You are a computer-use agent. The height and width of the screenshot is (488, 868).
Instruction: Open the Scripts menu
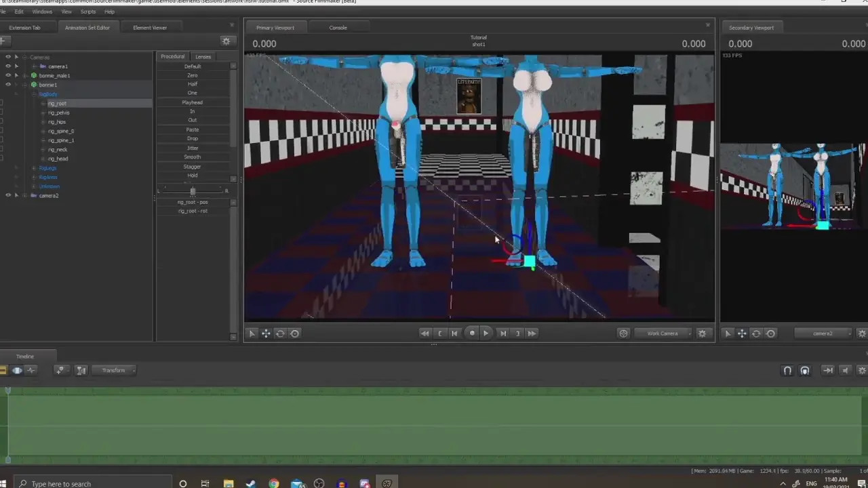pyautogui.click(x=88, y=12)
